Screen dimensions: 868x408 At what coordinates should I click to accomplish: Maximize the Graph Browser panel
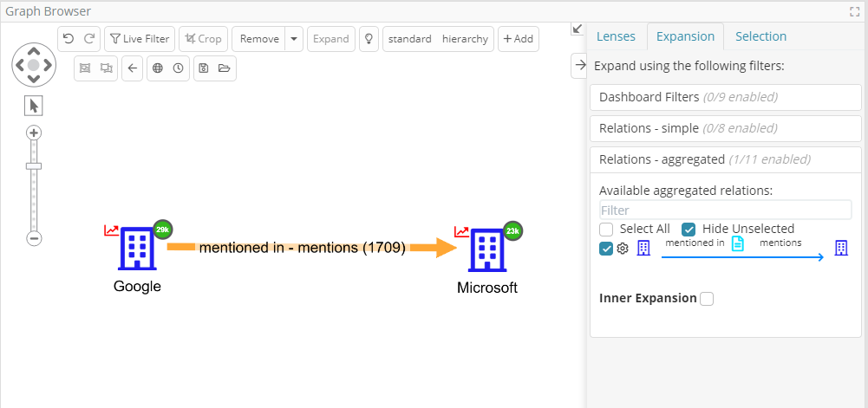(855, 11)
